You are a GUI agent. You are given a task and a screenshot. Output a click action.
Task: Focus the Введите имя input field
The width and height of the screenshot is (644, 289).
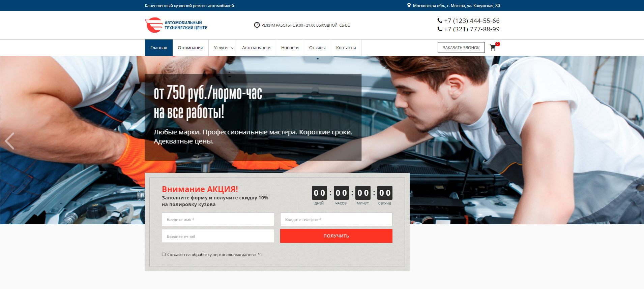pos(218,219)
